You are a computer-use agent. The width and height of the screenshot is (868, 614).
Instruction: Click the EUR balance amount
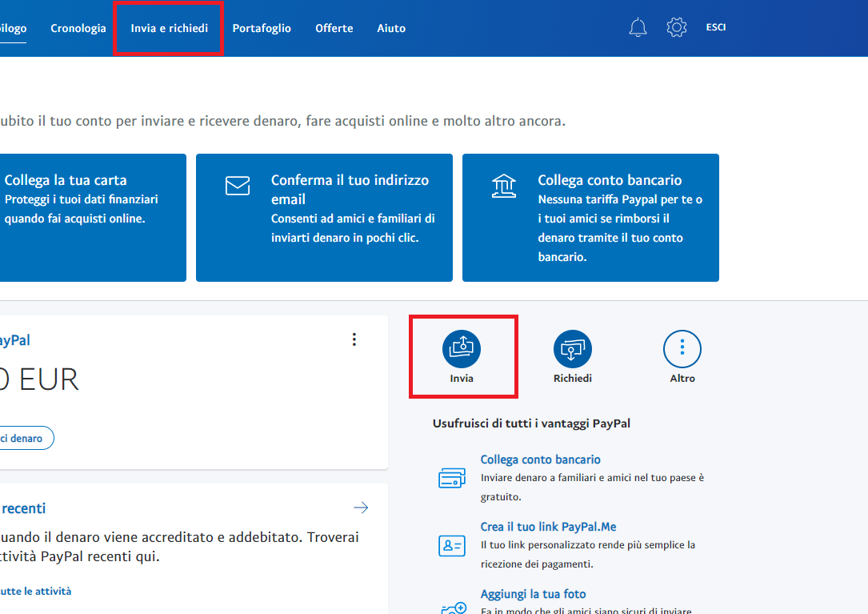coord(38,379)
